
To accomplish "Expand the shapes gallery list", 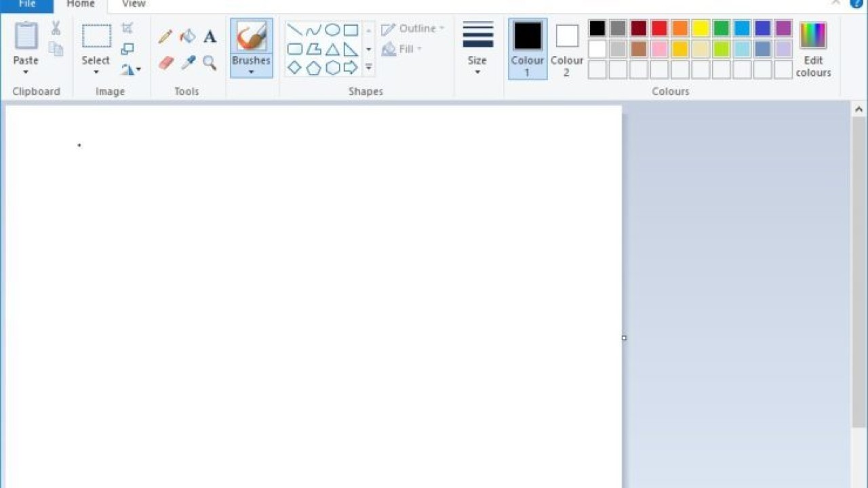I will pos(369,67).
